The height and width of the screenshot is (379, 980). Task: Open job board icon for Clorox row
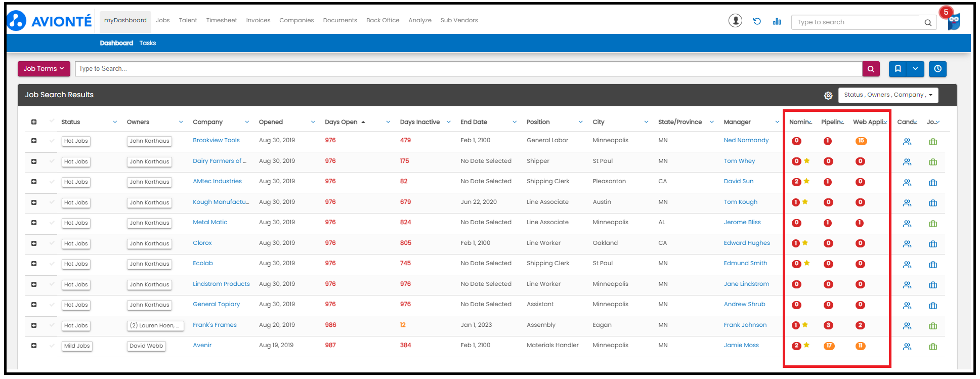pos(933,244)
